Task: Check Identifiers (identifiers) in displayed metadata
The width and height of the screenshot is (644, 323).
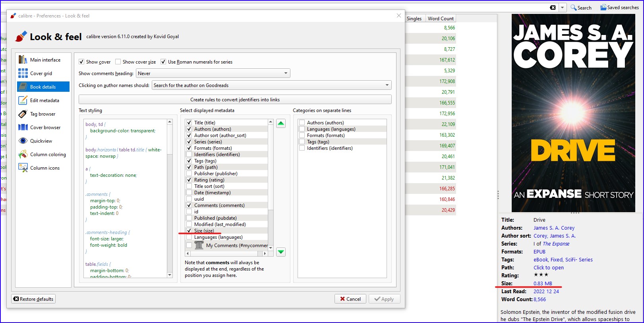Action: [189, 155]
